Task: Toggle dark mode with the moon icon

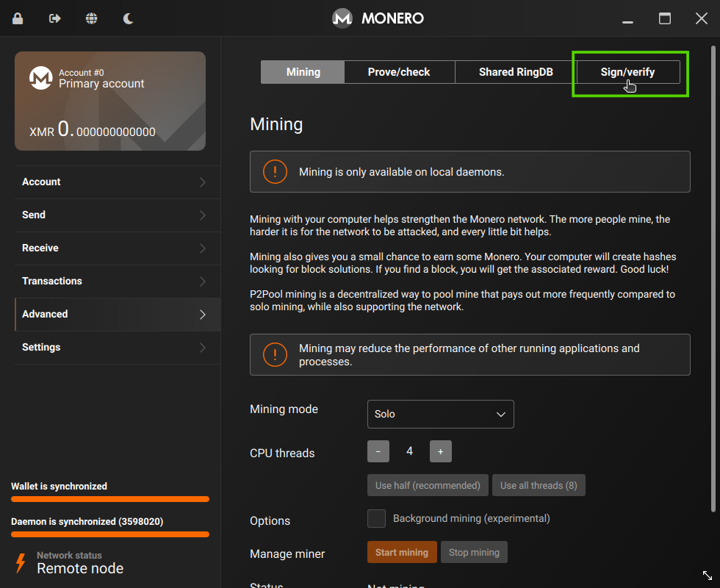Action: click(x=128, y=18)
